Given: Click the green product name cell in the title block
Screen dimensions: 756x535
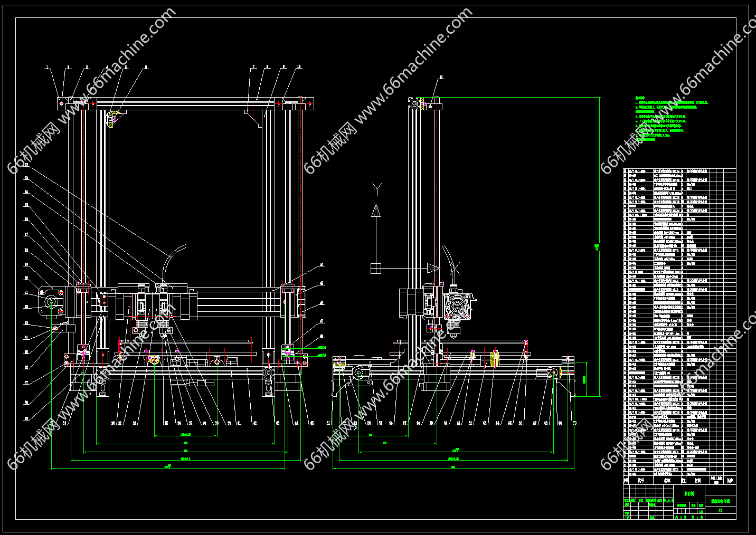Looking at the screenshot, I should 721,501.
